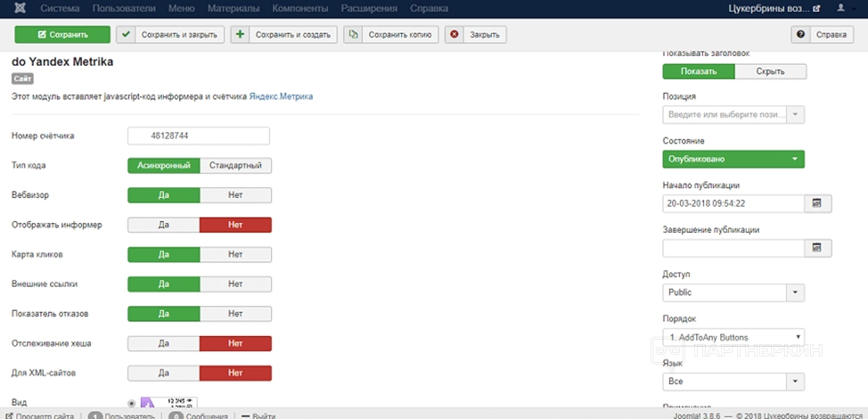Screen dimensions: 868x419
Task: Enable Отслеживание хеша with Да
Action: coord(164,343)
